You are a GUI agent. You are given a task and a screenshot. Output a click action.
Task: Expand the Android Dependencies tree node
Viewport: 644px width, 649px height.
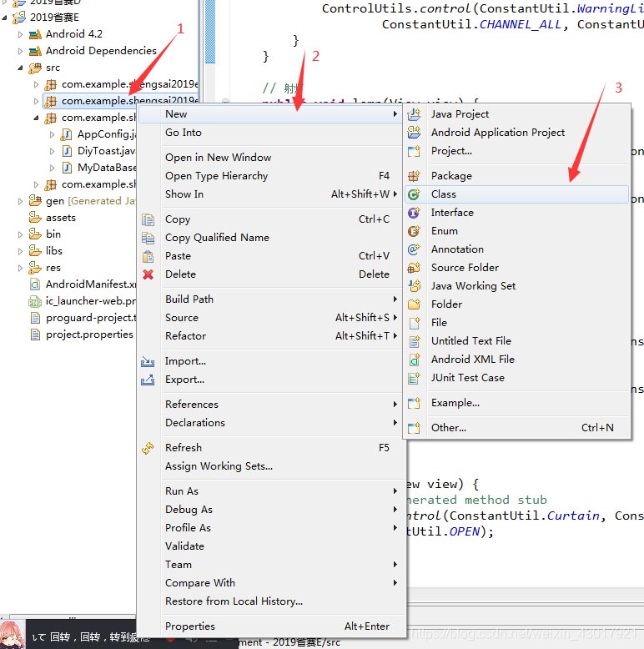click(20, 52)
